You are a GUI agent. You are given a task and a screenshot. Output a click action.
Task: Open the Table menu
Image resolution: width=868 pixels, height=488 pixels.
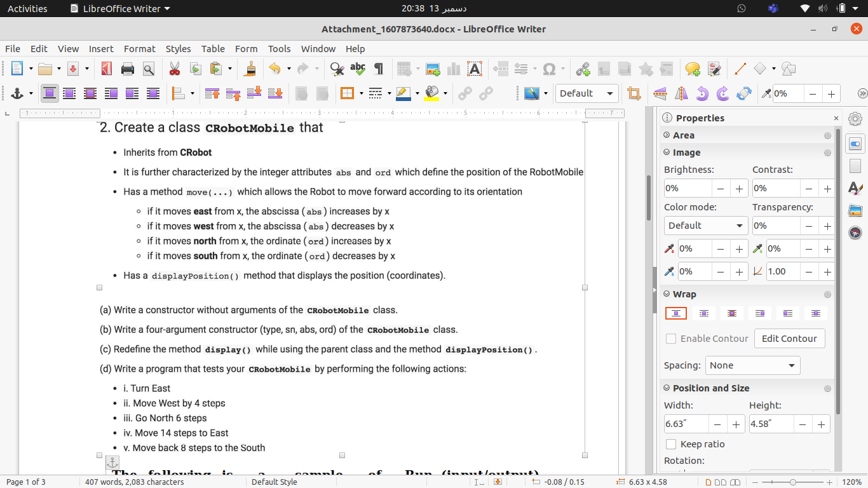213,49
